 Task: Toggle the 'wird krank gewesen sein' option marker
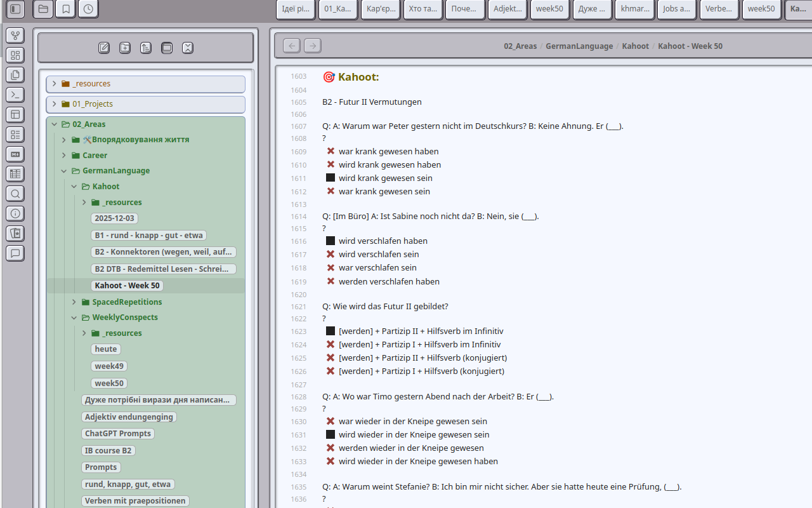(x=331, y=178)
